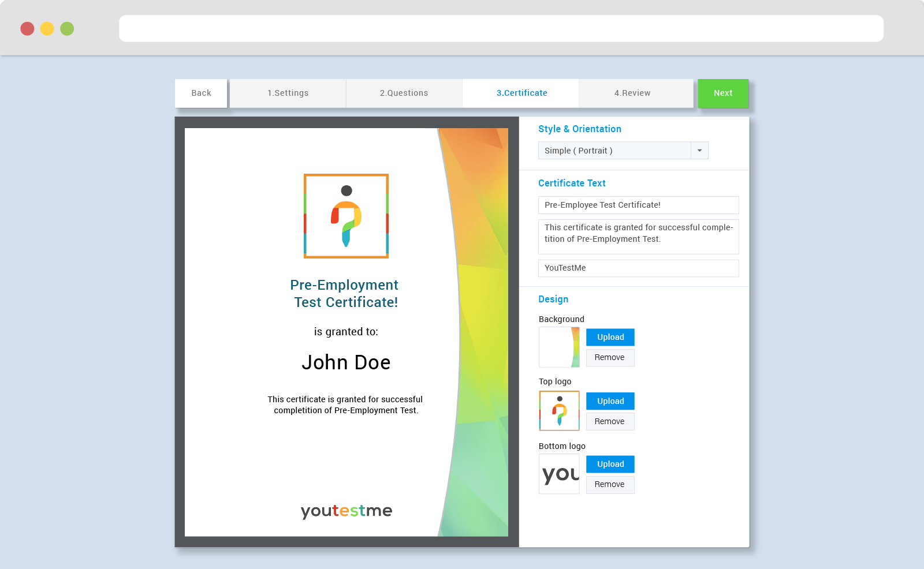The height and width of the screenshot is (569, 924).
Task: Upload a new Background image
Action: 610,337
